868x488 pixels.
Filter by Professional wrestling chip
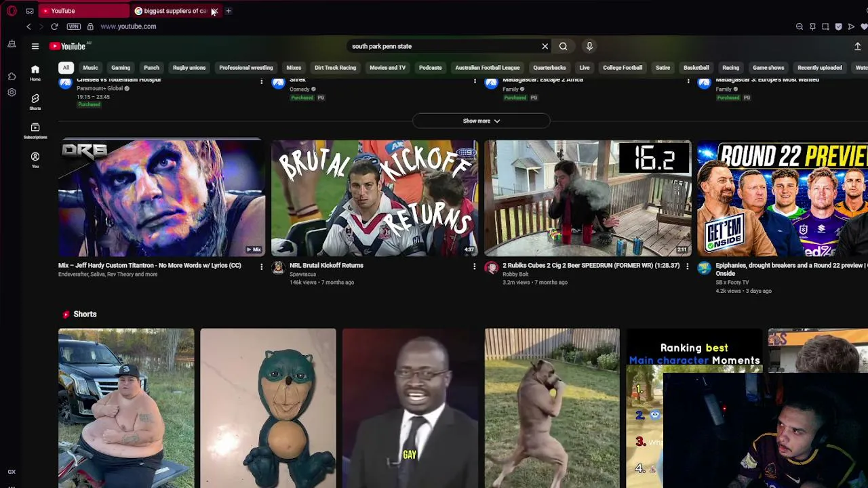pos(246,68)
